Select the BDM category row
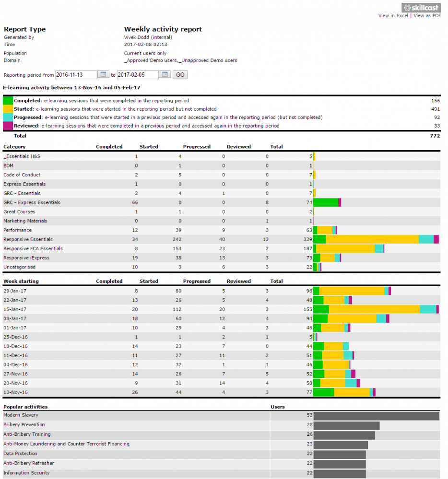Image resolution: width=448 pixels, height=479 pixels. [222, 165]
